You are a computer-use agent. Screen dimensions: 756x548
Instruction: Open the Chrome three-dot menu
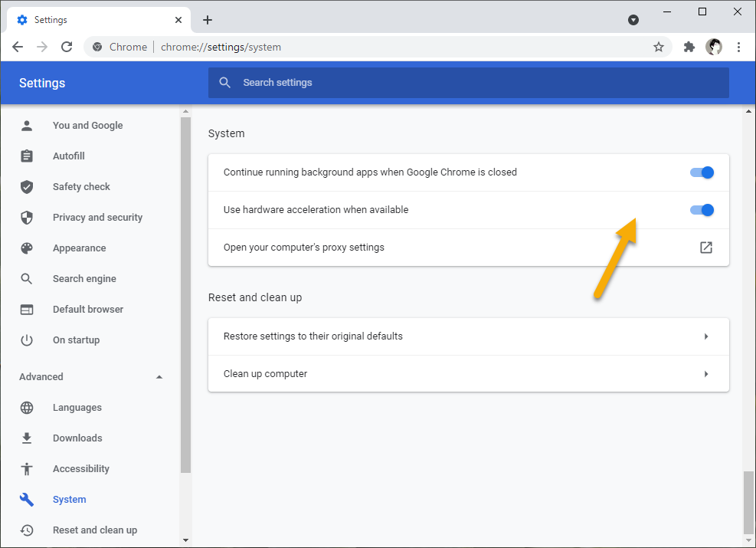coord(738,47)
